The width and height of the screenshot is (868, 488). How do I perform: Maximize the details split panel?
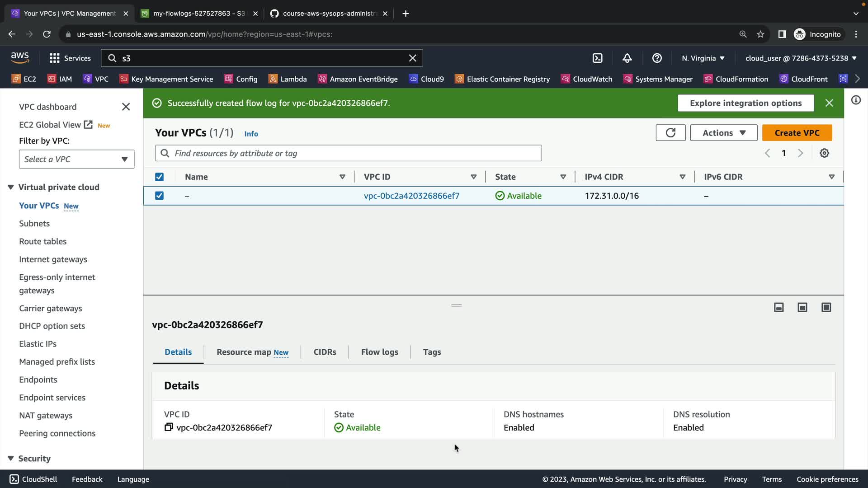point(826,308)
